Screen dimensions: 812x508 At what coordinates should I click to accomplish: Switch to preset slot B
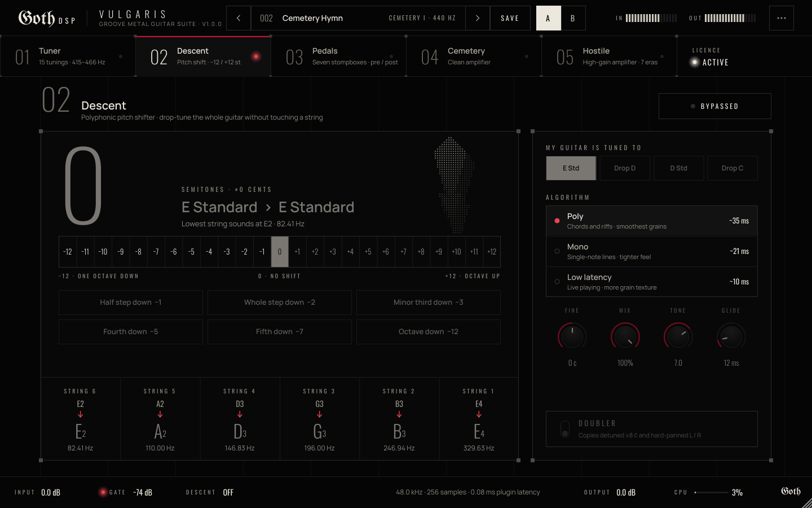573,18
